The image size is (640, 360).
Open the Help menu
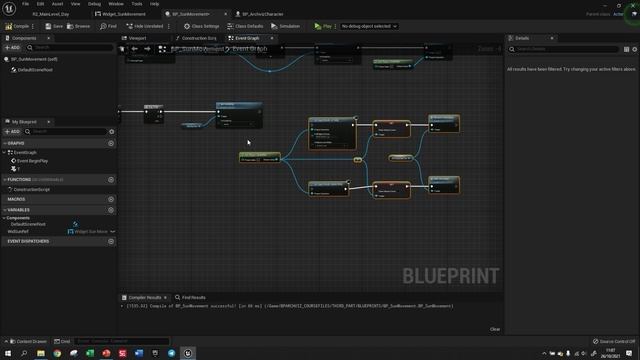pos(154,4)
